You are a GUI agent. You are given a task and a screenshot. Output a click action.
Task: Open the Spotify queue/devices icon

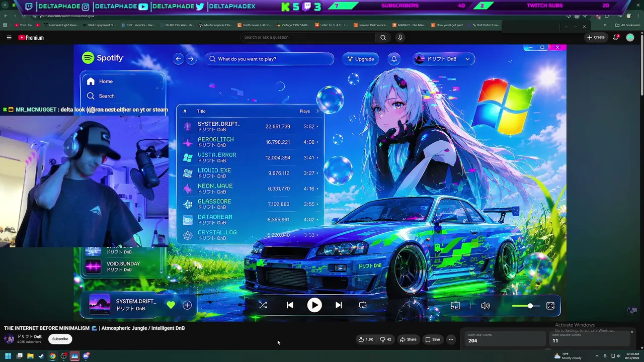point(455,306)
